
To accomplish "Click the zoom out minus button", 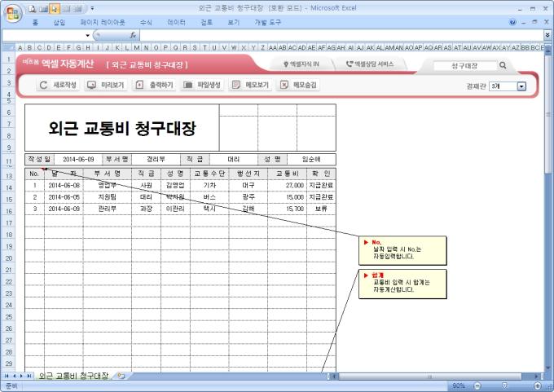I will pyautogui.click(x=477, y=385).
